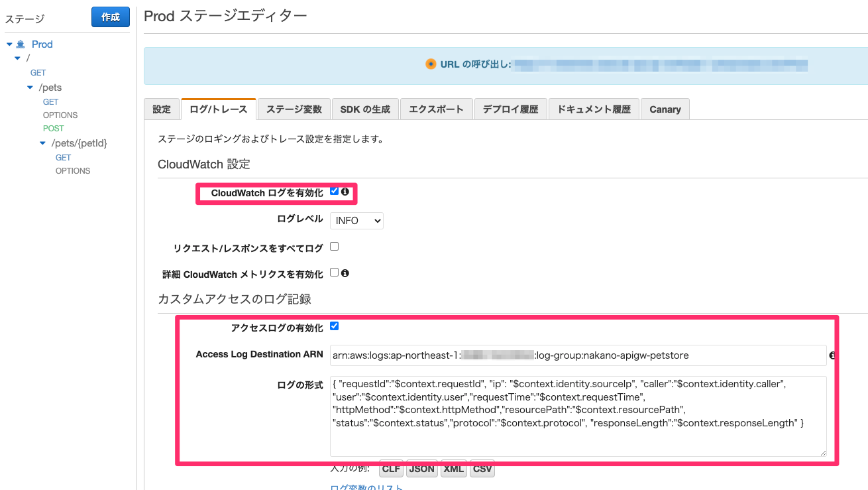
Task: Toggle CloudWatch ログを有効化 checkbox
Action: click(x=334, y=192)
